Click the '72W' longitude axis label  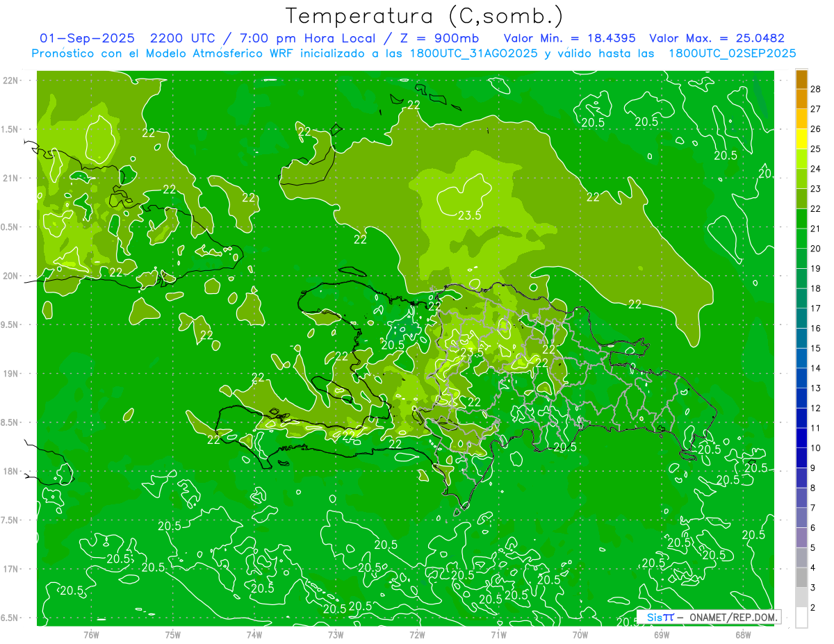417,634
